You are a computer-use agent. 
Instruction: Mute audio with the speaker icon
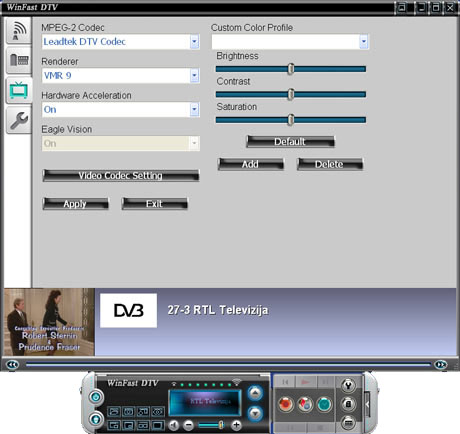point(174,425)
